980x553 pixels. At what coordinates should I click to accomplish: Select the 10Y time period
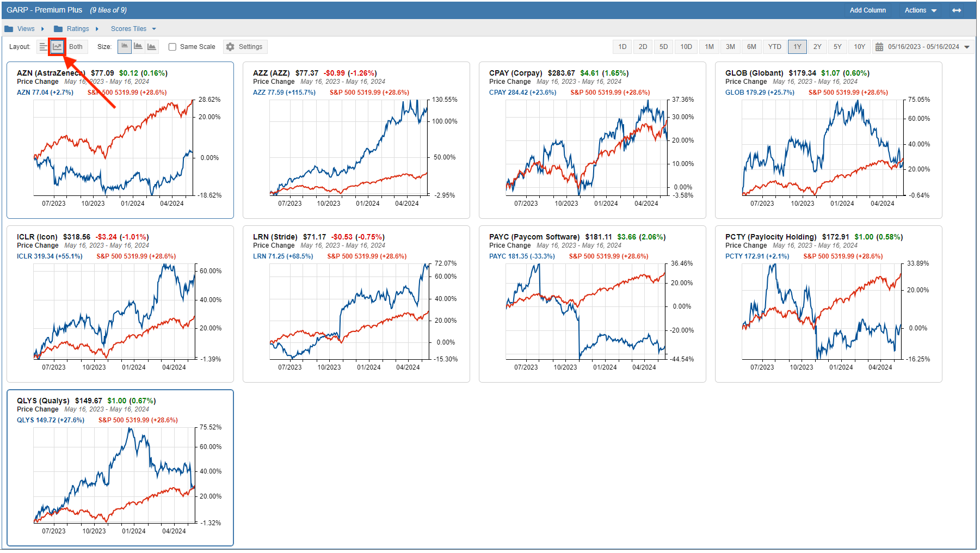pyautogui.click(x=859, y=47)
